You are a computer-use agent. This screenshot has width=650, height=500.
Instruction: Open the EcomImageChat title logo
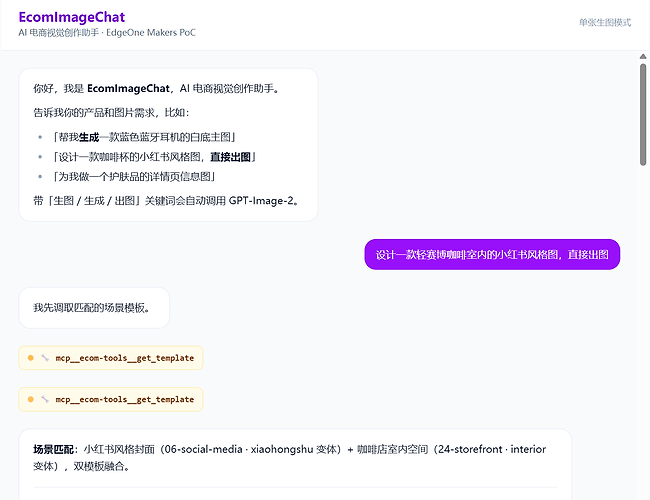pos(72,17)
